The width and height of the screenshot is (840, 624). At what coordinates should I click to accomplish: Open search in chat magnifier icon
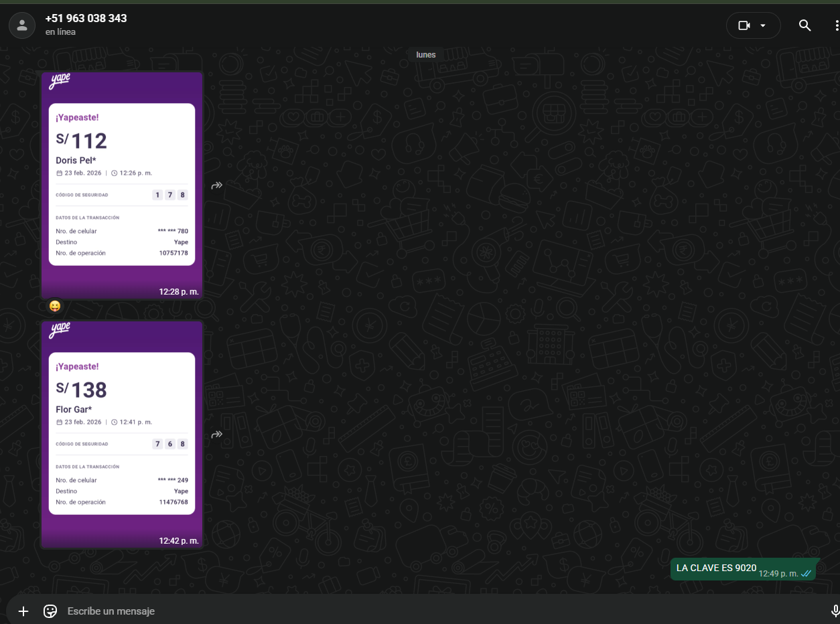pos(804,25)
